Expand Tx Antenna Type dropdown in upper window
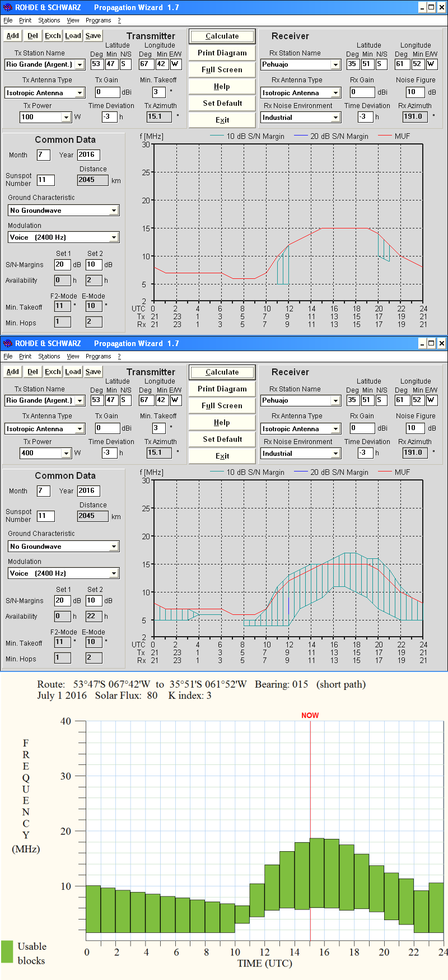 point(80,93)
